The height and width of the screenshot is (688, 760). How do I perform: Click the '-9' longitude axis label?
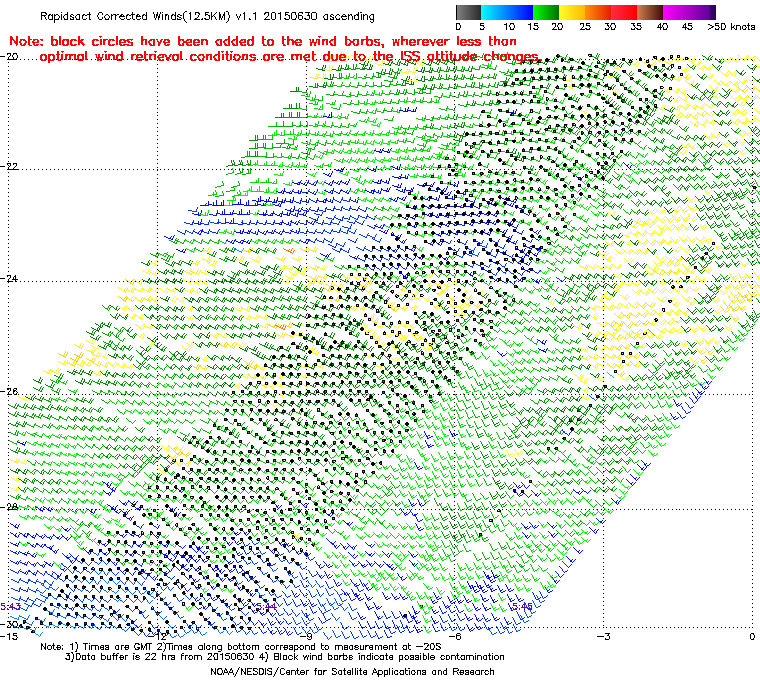point(307,636)
